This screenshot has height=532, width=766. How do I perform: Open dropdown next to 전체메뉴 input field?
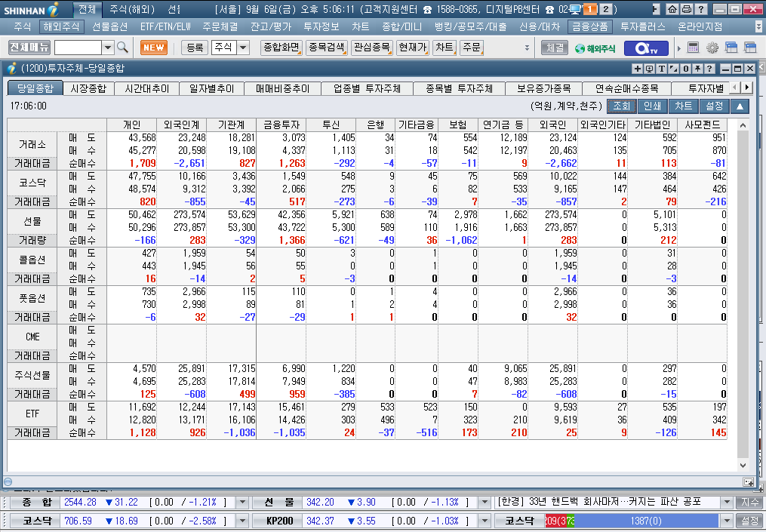coord(108,48)
